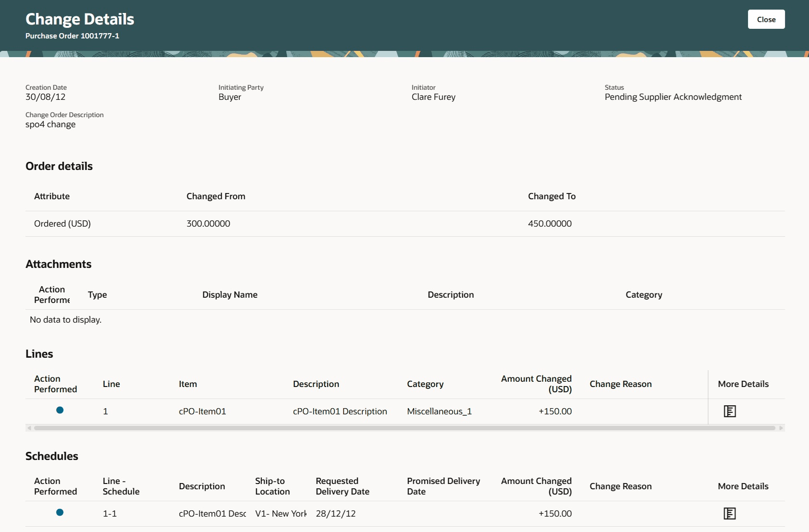The width and height of the screenshot is (809, 532).
Task: Click the Changed To value 450.00000
Action: [550, 223]
